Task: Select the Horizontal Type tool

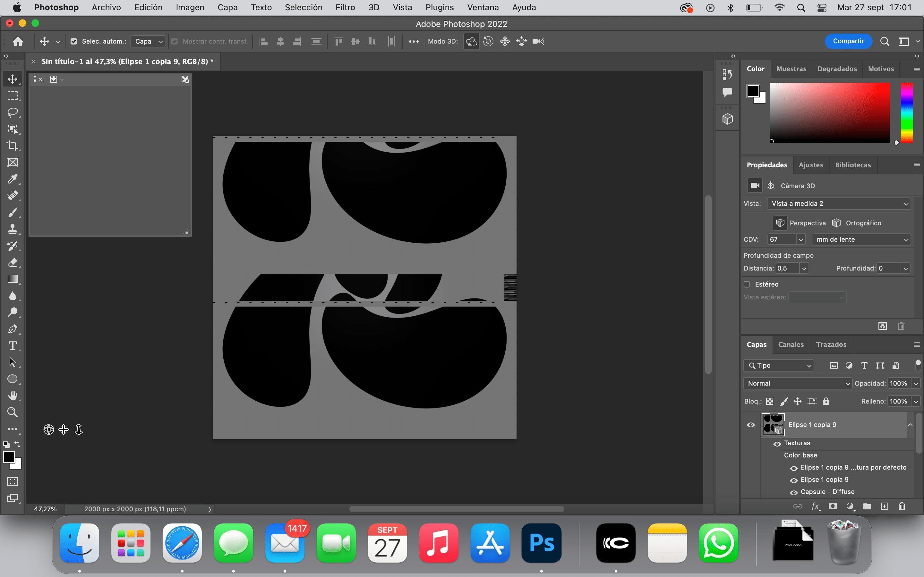Action: coord(13,346)
